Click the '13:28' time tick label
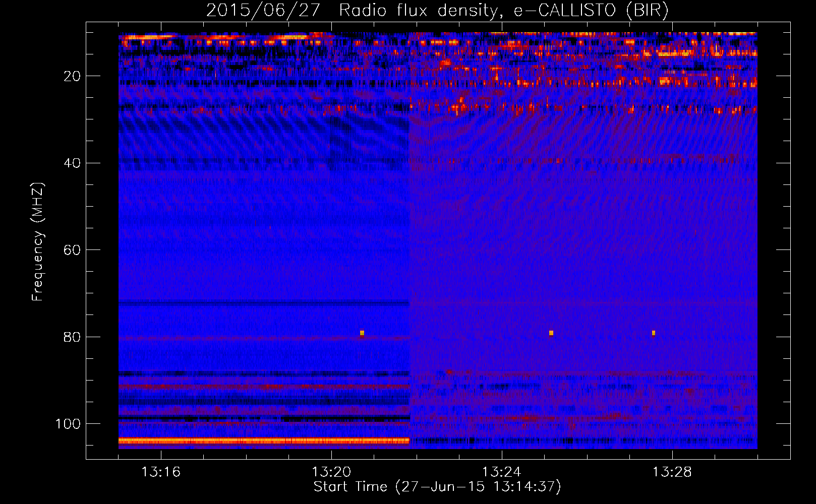 click(672, 472)
